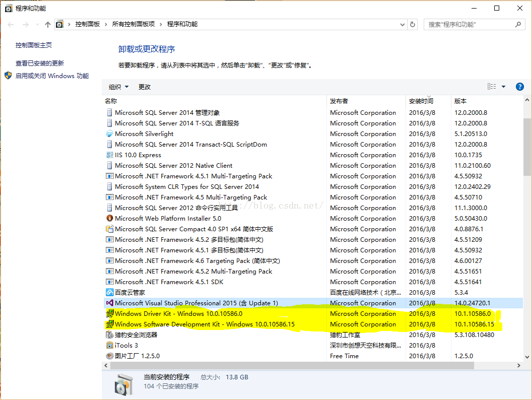Click the Control Panel address bar icon
The image size is (532, 400).
(x=60, y=24)
